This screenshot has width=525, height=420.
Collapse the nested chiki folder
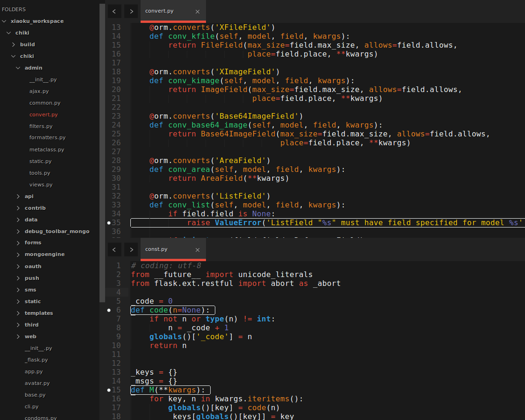(14, 56)
